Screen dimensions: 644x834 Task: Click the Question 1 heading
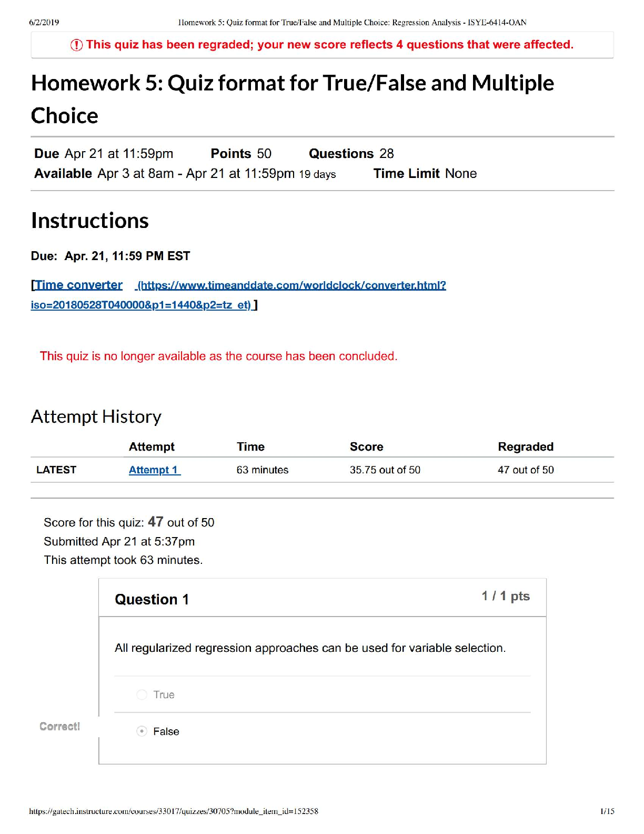tap(152, 599)
